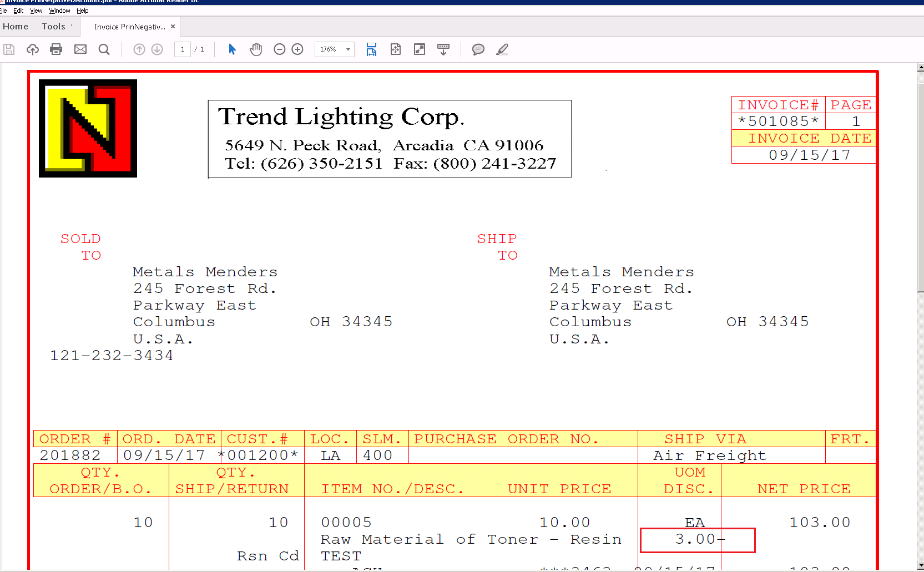The image size is (924, 572).
Task: Click the SOLD TO label
Action: coord(81,247)
